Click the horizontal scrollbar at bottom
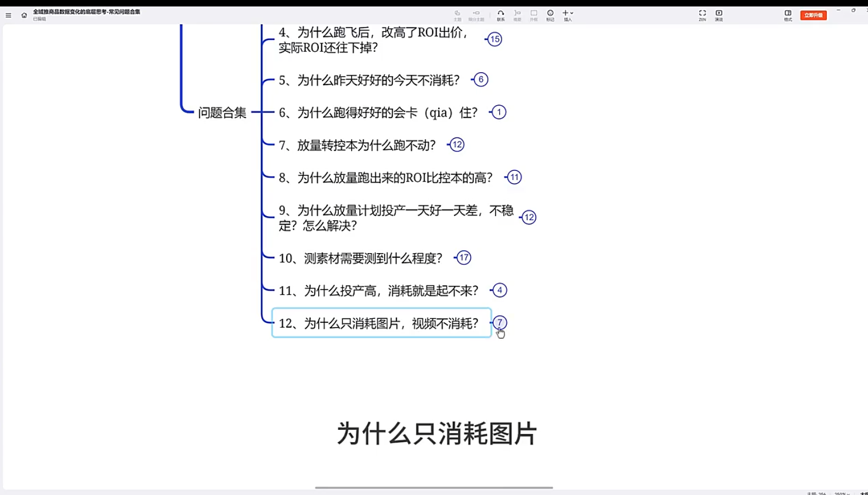 (433, 487)
